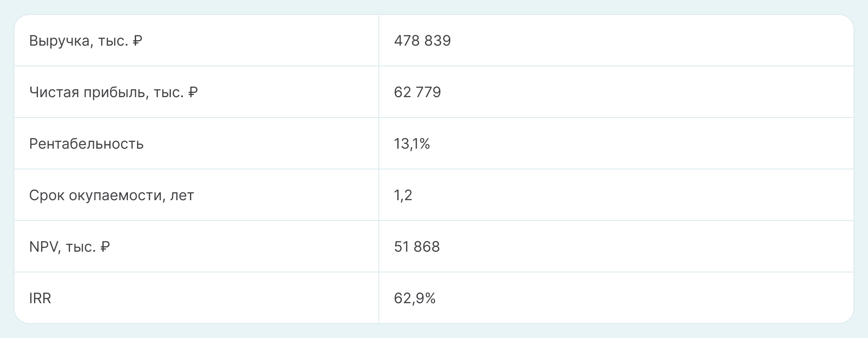Viewport: 868px width, 338px height.
Task: Select the net profit value 62 779
Action: point(417,93)
